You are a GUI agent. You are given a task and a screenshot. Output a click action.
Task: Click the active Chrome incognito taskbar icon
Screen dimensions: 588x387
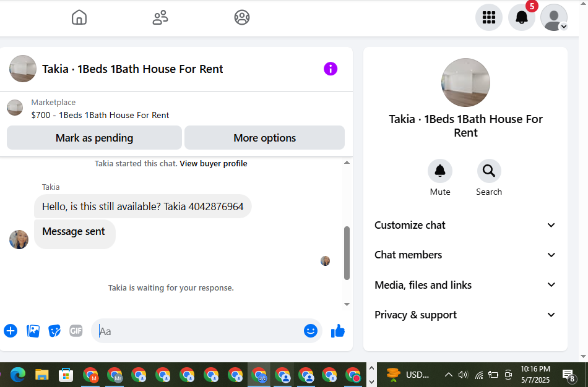[x=259, y=375]
